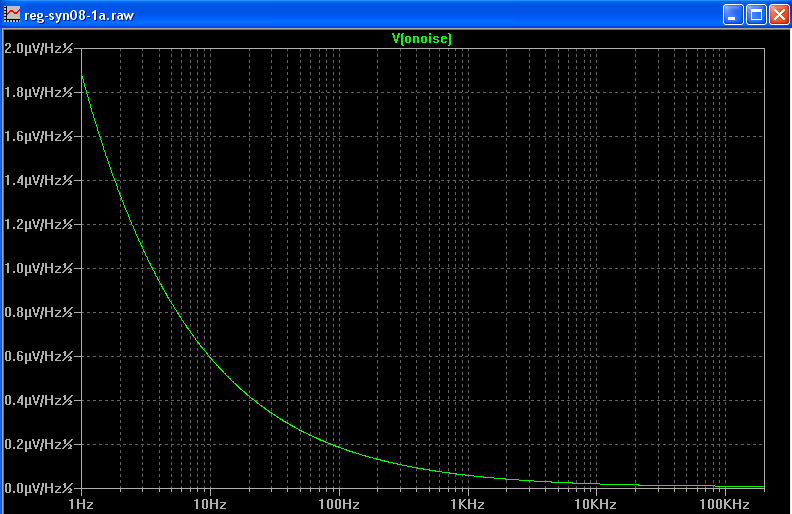
Task: Click the 0.2µV/Hz½ axis label
Action: 38,444
